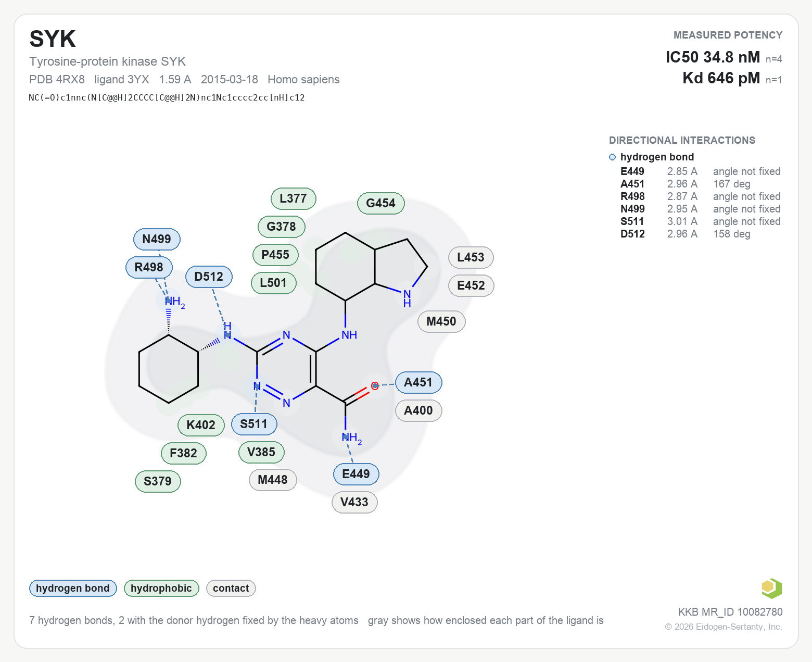
Task: Click residue label L453
Action: tap(471, 257)
